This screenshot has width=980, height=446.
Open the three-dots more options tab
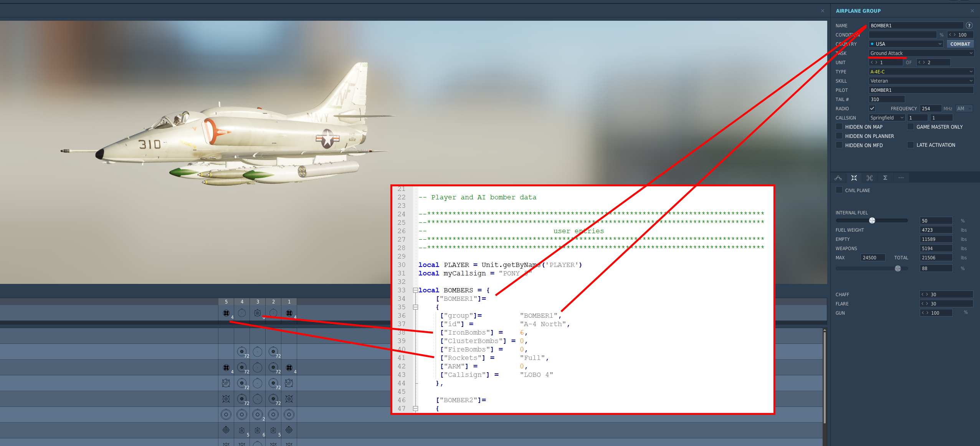pyautogui.click(x=901, y=178)
